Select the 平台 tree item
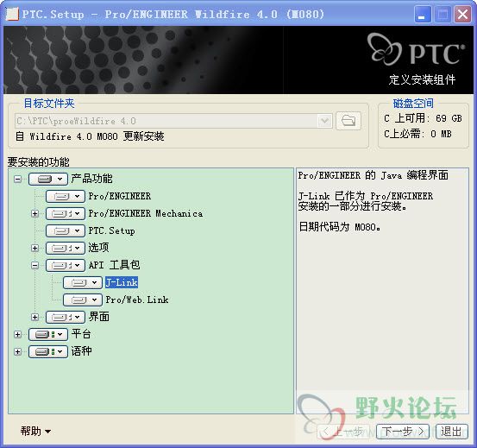The width and height of the screenshot is (477, 448). [x=81, y=334]
